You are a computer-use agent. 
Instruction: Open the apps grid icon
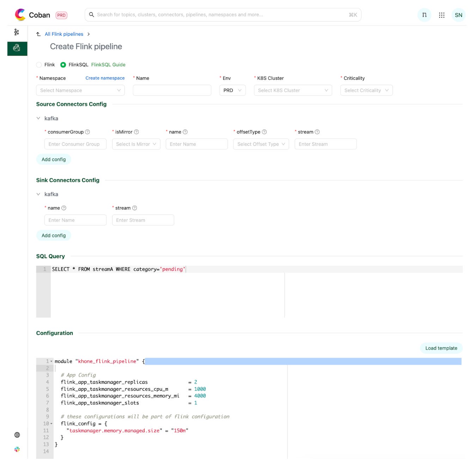tap(441, 15)
